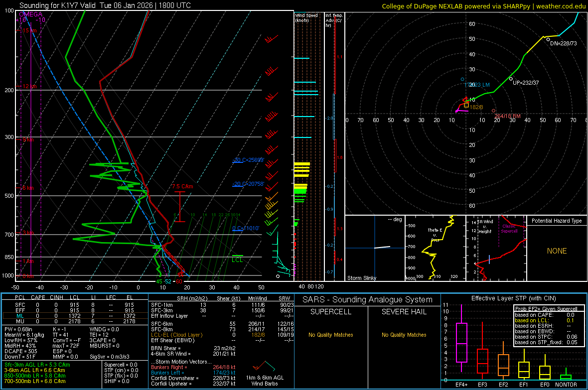588x390 pixels.
Task: Click the 'weather.cod.edu' credit text
Action: [561, 6]
